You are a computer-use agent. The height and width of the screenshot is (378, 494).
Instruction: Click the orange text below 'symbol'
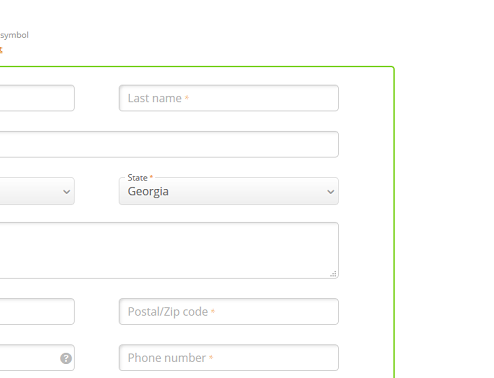click(x=1, y=50)
